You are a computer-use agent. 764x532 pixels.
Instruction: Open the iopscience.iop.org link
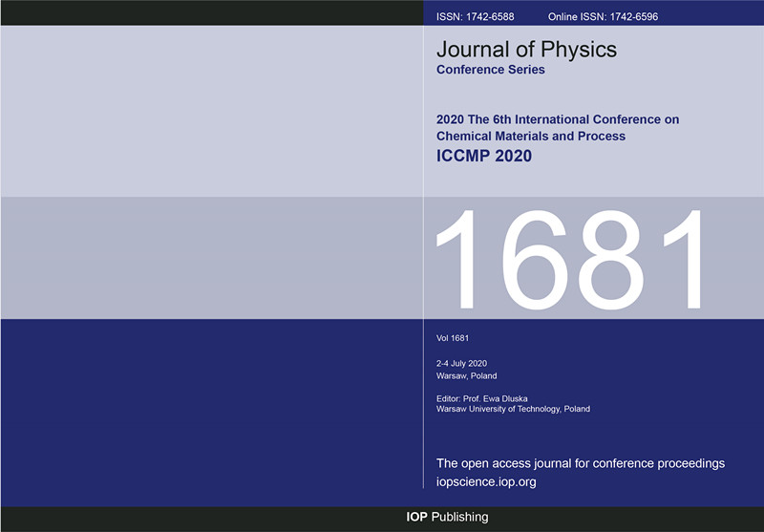tap(486, 481)
